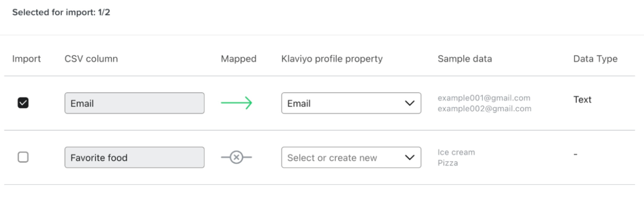
Task: Click the Import column header
Action: click(x=26, y=59)
